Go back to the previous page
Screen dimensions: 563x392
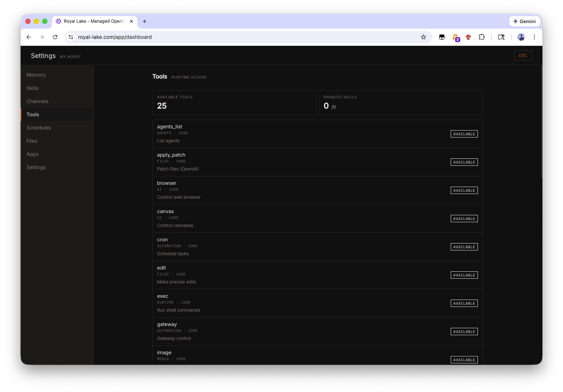pyautogui.click(x=29, y=37)
